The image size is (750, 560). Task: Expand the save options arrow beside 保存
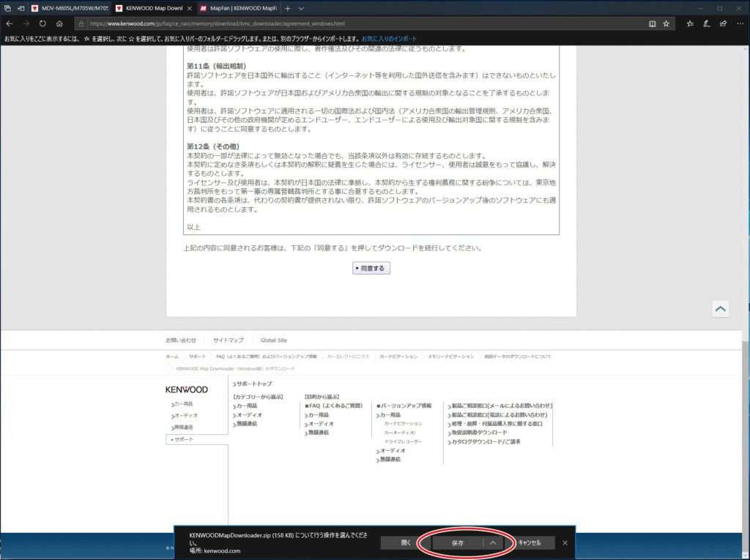(x=493, y=542)
